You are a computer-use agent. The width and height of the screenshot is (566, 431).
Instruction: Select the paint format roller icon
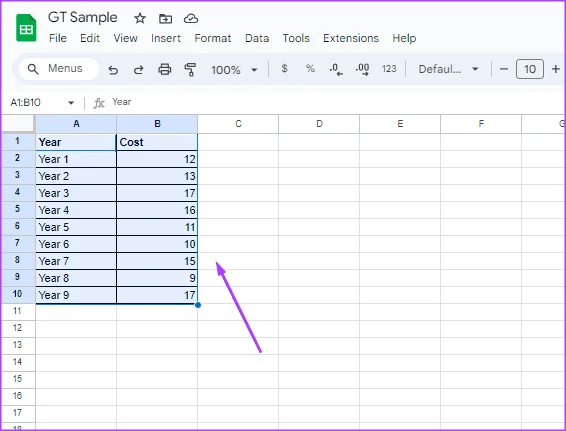(190, 69)
